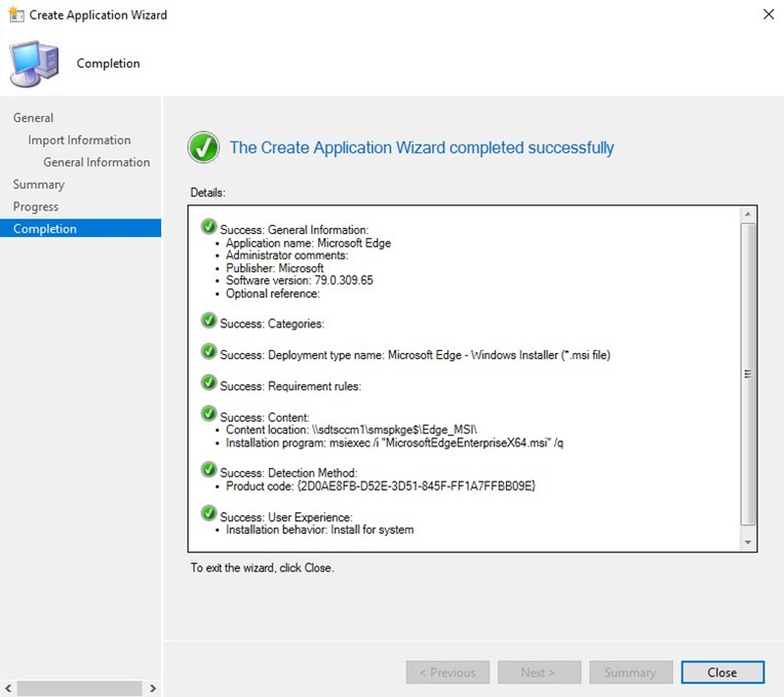The height and width of the screenshot is (697, 784).
Task: Select the highlighted Completion step
Action: pyautogui.click(x=81, y=228)
